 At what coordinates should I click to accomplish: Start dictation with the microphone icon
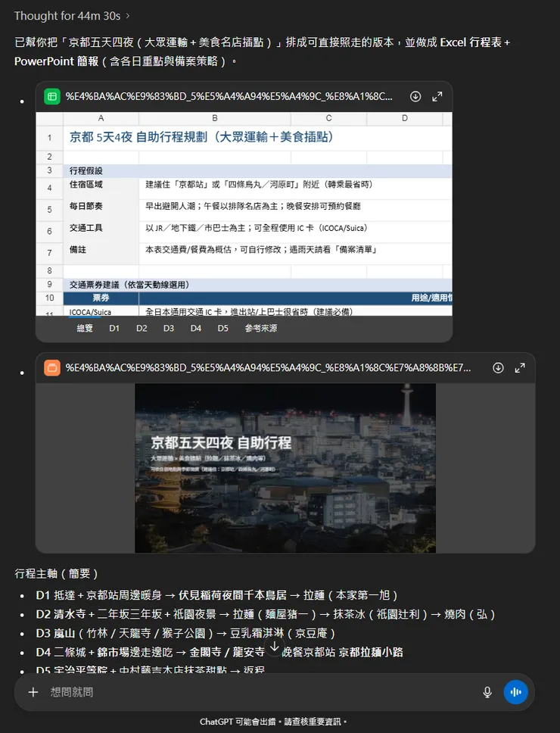pyautogui.click(x=487, y=692)
